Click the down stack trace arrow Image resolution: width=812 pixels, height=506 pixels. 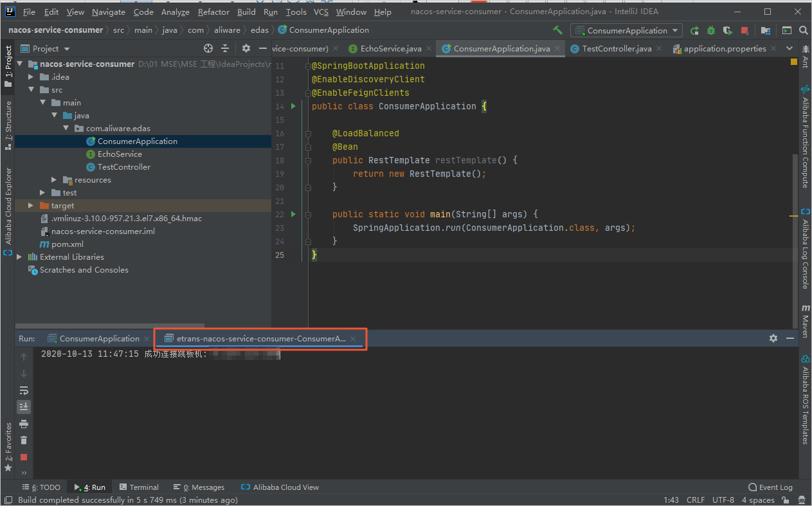(24, 374)
